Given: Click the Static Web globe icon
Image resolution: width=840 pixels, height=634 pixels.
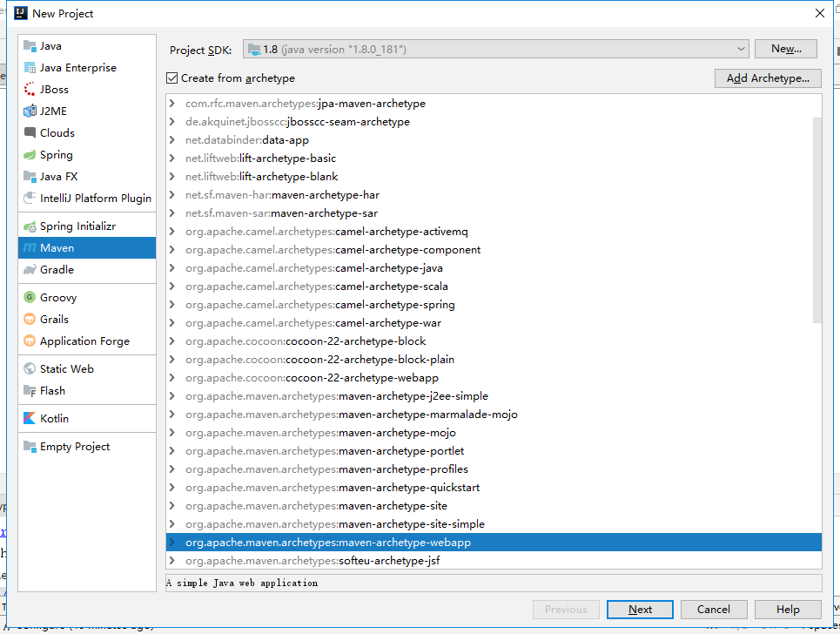Looking at the screenshot, I should tap(30, 368).
